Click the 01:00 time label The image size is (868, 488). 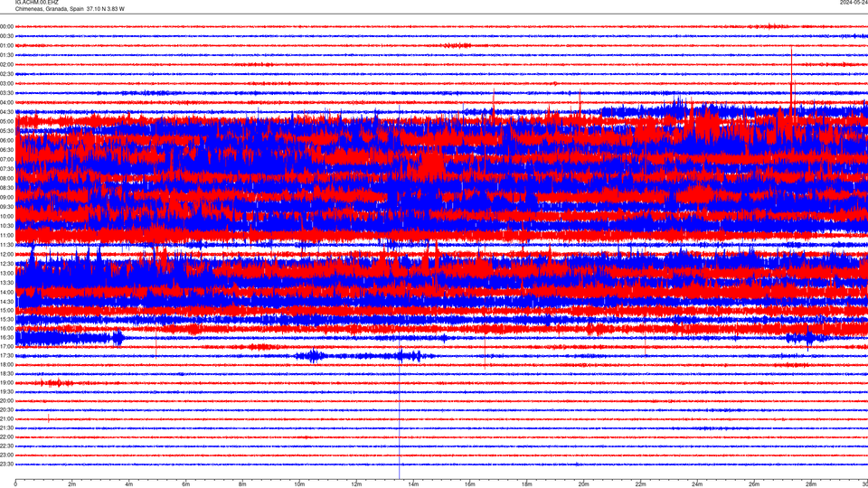click(x=6, y=45)
